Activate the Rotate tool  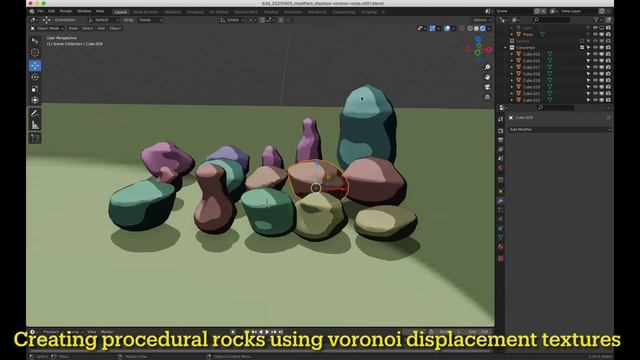pyautogui.click(x=35, y=77)
